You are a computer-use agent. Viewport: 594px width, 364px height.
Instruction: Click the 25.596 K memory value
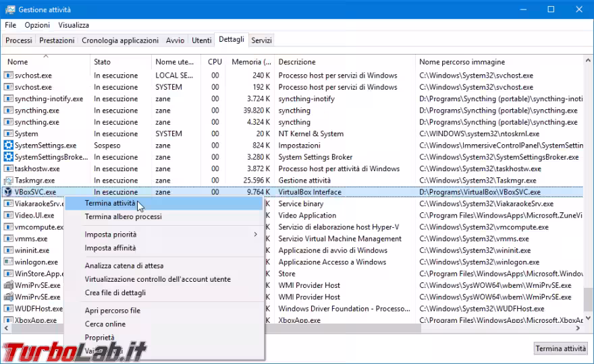pyautogui.click(x=256, y=181)
